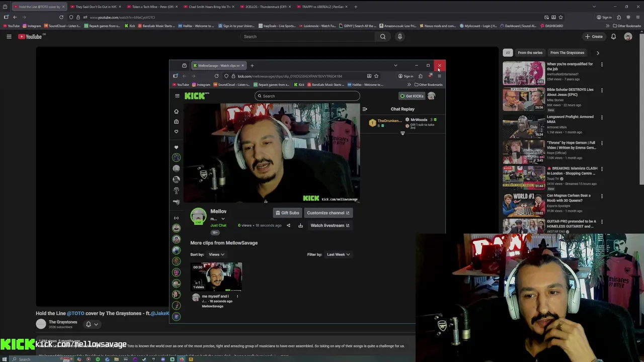Bookmark Kick page with star icon
Viewport: 644px width, 362px height.
[376, 76]
